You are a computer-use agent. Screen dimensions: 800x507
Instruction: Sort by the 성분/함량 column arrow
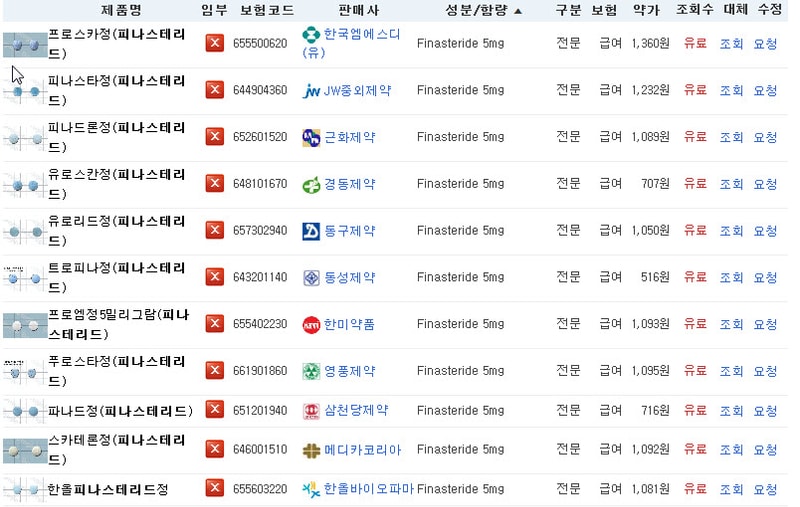tap(518, 11)
